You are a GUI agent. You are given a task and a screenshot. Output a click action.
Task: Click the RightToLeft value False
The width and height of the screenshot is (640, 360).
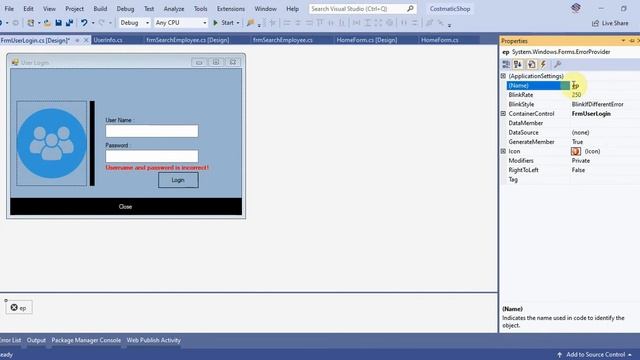578,170
